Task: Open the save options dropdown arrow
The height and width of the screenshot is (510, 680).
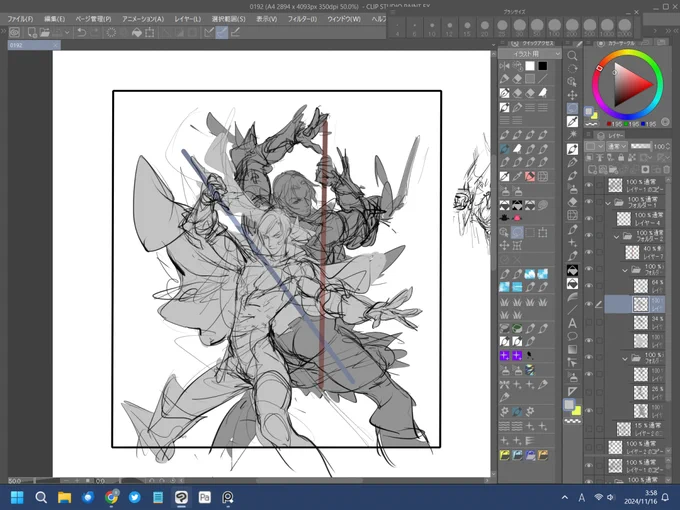Action: click(67, 33)
